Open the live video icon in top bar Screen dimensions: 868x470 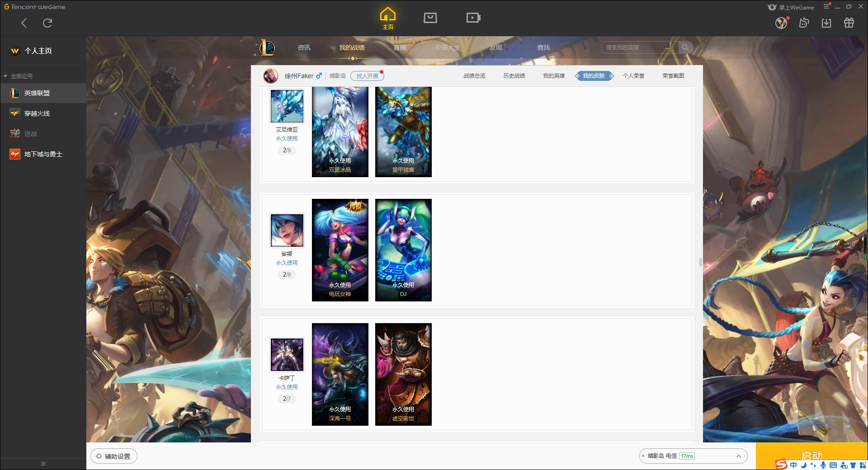473,18
